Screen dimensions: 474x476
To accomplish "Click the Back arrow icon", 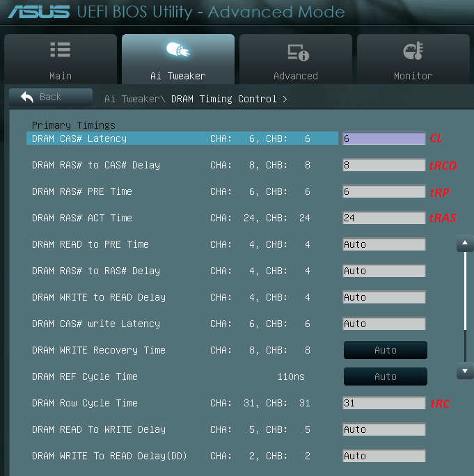I will pos(28,97).
